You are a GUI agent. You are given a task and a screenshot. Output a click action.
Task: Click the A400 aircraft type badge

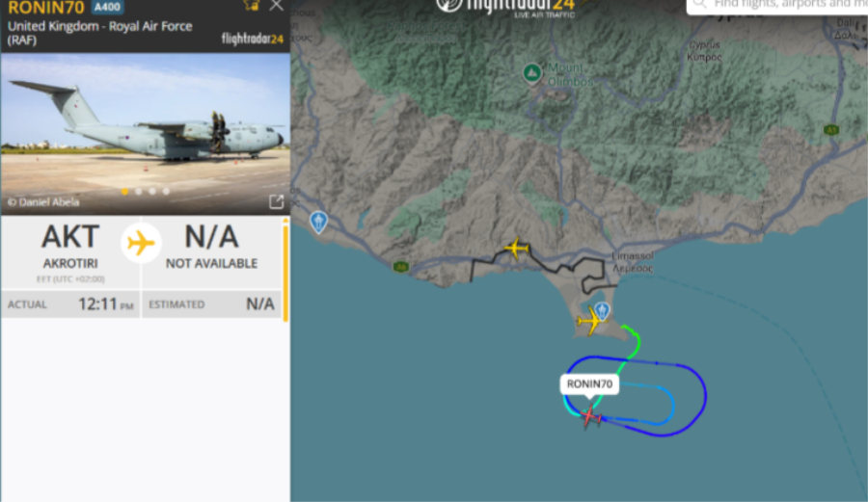tap(107, 7)
